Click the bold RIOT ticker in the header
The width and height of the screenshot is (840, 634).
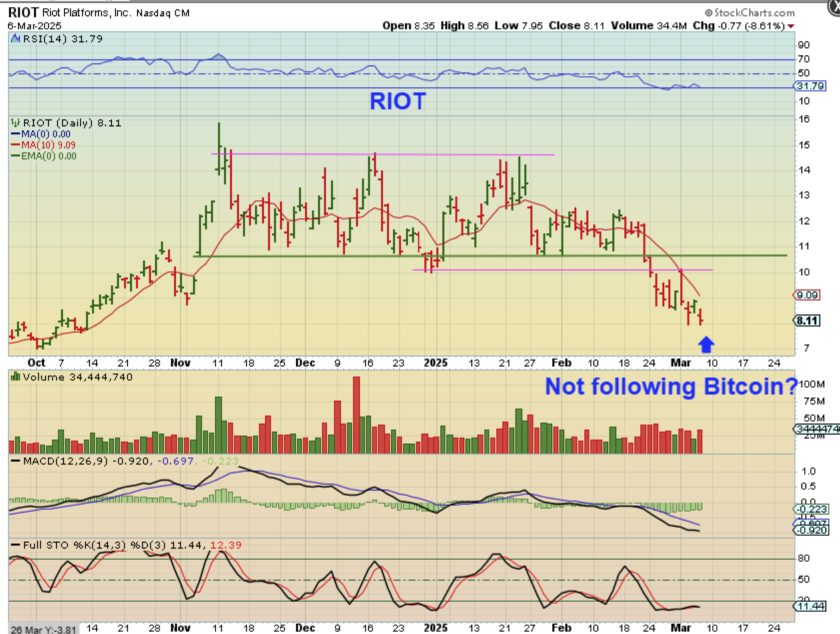[23, 13]
